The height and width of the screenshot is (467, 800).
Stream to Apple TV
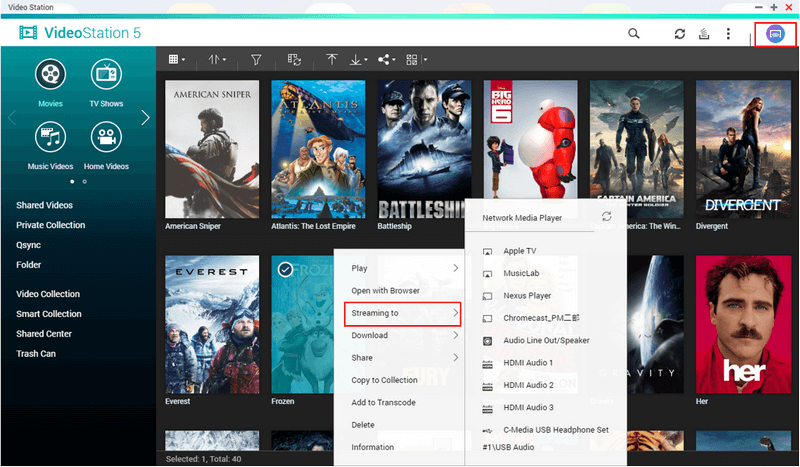[519, 251]
